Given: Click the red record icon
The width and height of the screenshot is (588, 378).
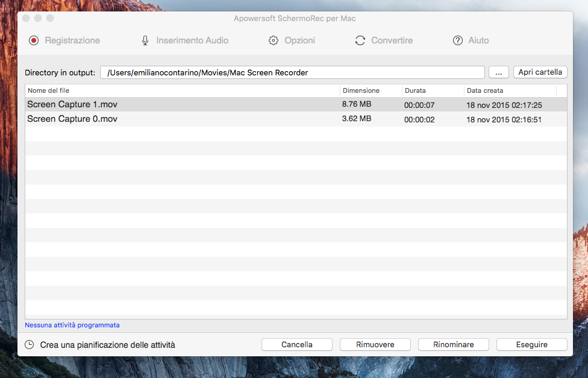Looking at the screenshot, I should point(34,40).
